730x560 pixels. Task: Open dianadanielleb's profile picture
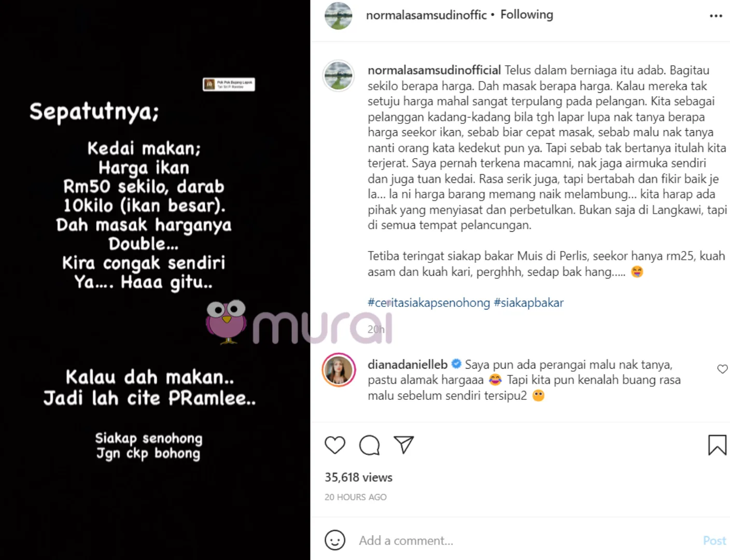tap(339, 370)
